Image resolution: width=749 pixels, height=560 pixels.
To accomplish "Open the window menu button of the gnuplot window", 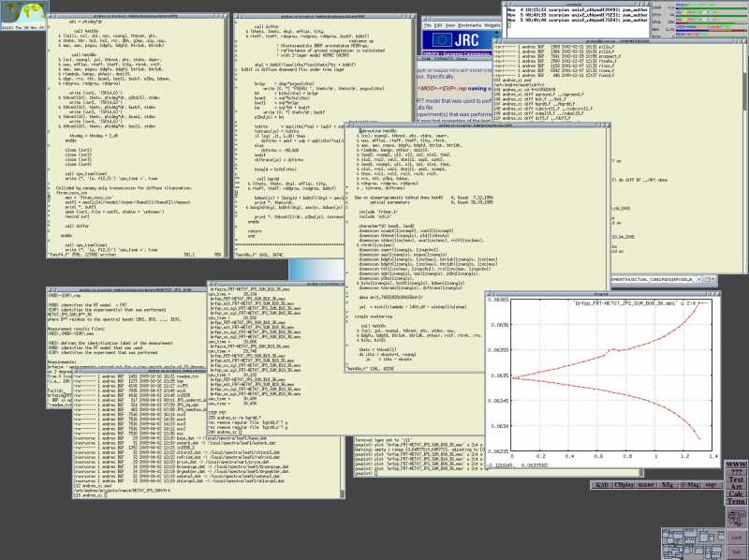I will coord(490,294).
